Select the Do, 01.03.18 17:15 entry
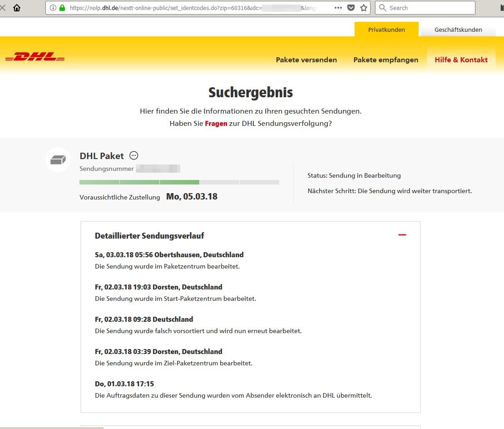This screenshot has width=504, height=429. pyautogui.click(x=124, y=384)
